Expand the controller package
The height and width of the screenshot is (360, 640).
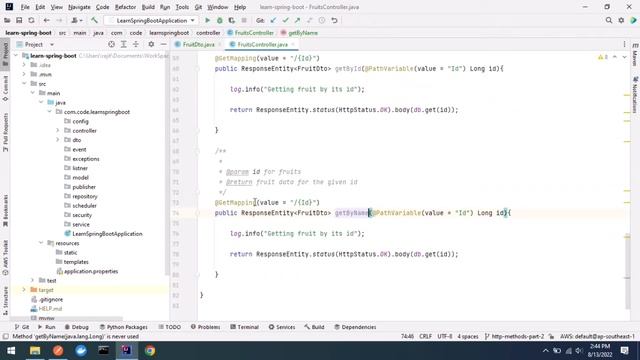click(x=58, y=131)
